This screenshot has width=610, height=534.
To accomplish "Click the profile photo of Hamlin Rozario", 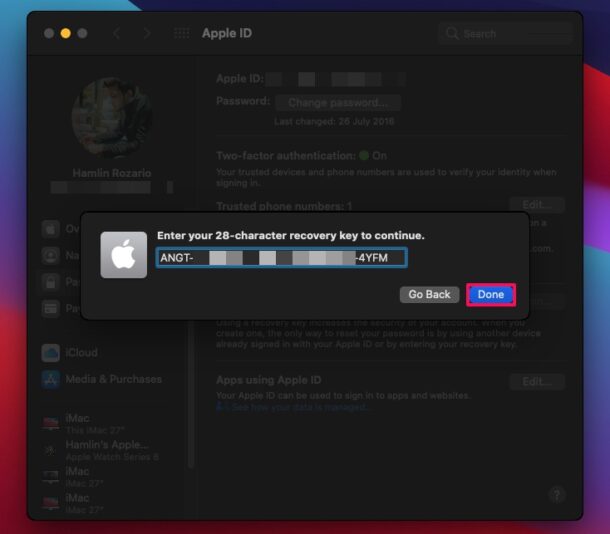I will [x=112, y=117].
